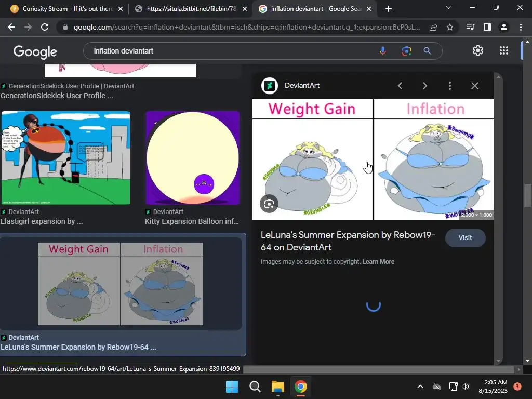Open Google apps grid
Viewport: 532px width, 399px height.
pyautogui.click(x=504, y=50)
